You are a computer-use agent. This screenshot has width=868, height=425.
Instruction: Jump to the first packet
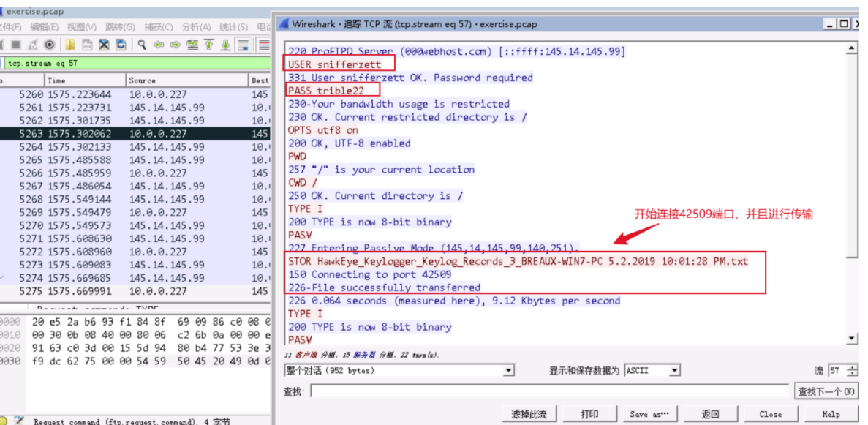click(x=208, y=45)
